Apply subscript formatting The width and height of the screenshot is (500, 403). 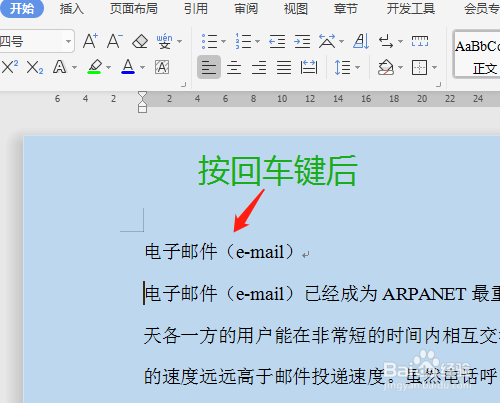pos(35,67)
